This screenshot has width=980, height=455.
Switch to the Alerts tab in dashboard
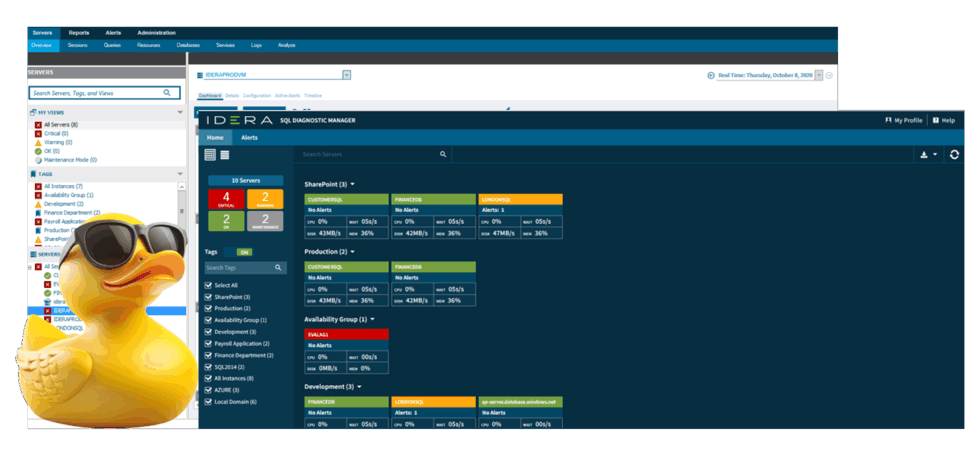coord(250,137)
